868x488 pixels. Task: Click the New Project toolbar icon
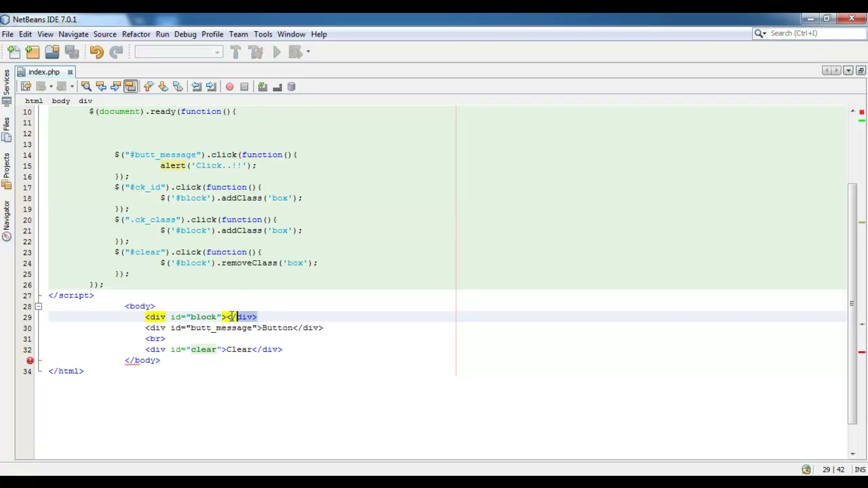33,52
